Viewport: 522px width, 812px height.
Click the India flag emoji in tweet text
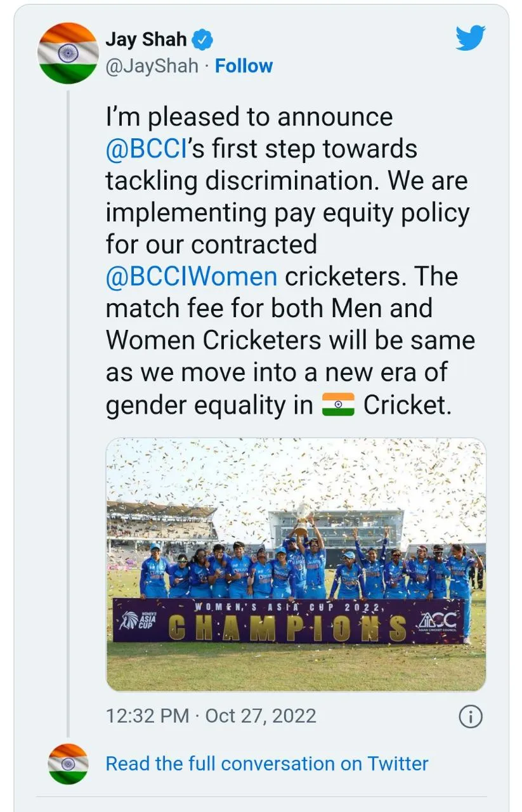point(339,403)
